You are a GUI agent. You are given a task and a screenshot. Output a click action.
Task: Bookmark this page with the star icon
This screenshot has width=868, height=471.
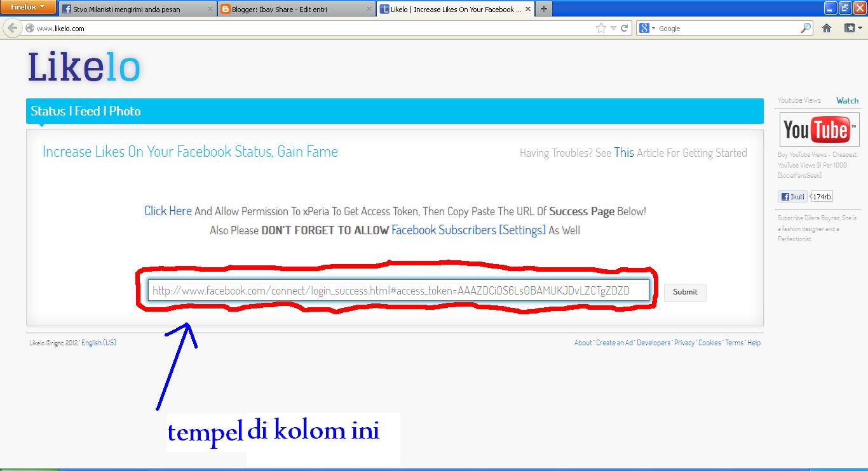601,28
